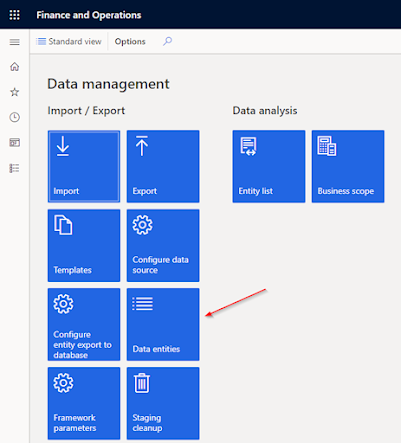
Task: Open the Options menu
Action: [x=130, y=41]
